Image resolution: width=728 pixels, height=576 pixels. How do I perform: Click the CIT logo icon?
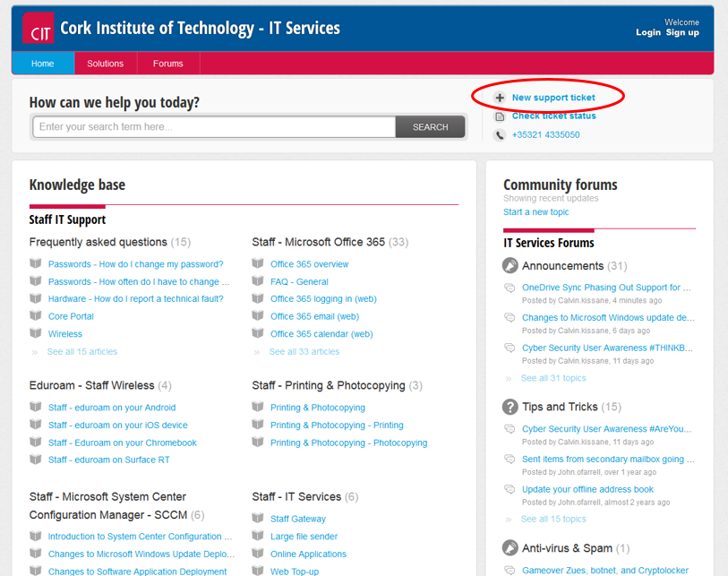pos(38,29)
